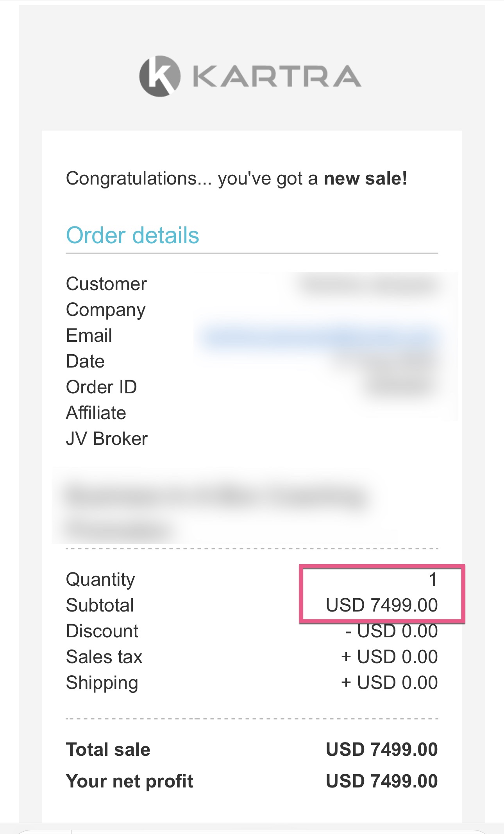The image size is (504, 834).
Task: Select the Affiliate row label
Action: (x=96, y=413)
